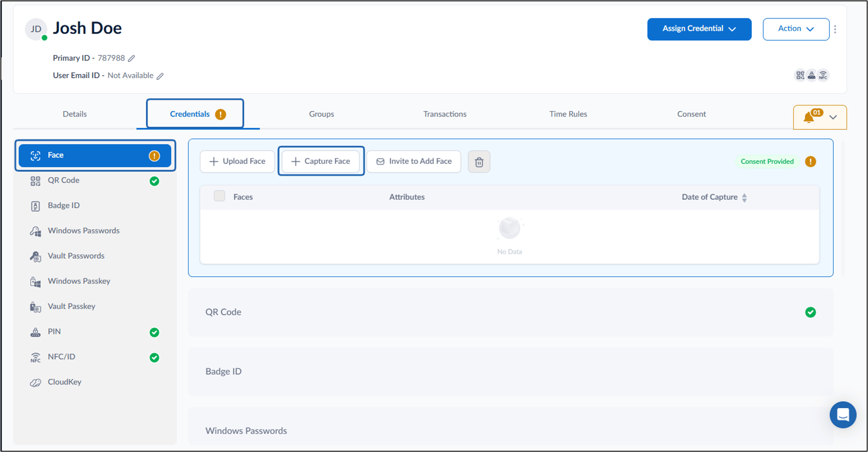Viewport: 868px width, 452px height.
Task: Expand the notifications chevron
Action: [833, 117]
